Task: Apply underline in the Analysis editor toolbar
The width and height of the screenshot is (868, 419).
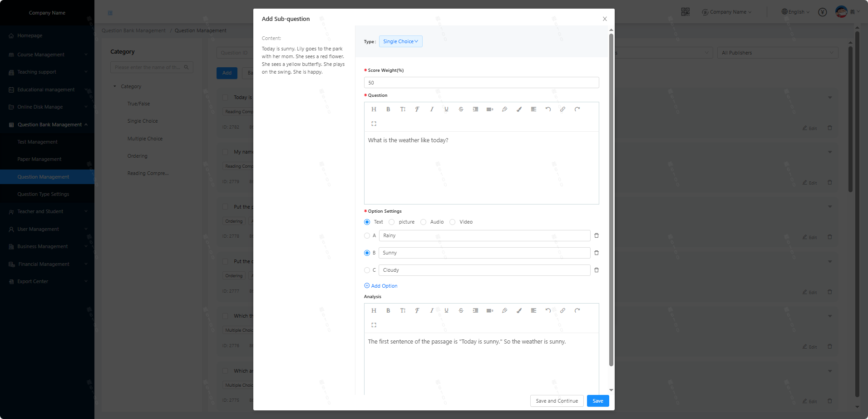Action: pos(446,310)
